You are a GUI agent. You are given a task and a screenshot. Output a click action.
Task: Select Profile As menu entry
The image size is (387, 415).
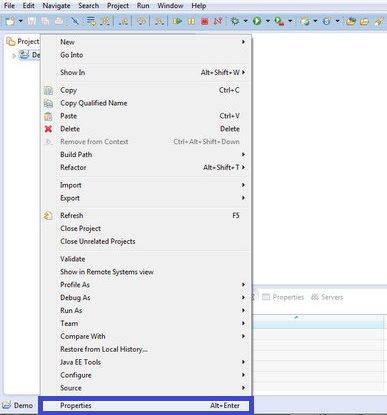coord(146,285)
